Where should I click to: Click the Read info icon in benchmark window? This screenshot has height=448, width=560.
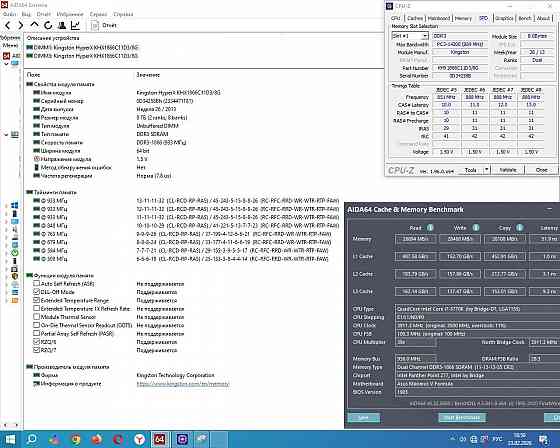(430, 228)
